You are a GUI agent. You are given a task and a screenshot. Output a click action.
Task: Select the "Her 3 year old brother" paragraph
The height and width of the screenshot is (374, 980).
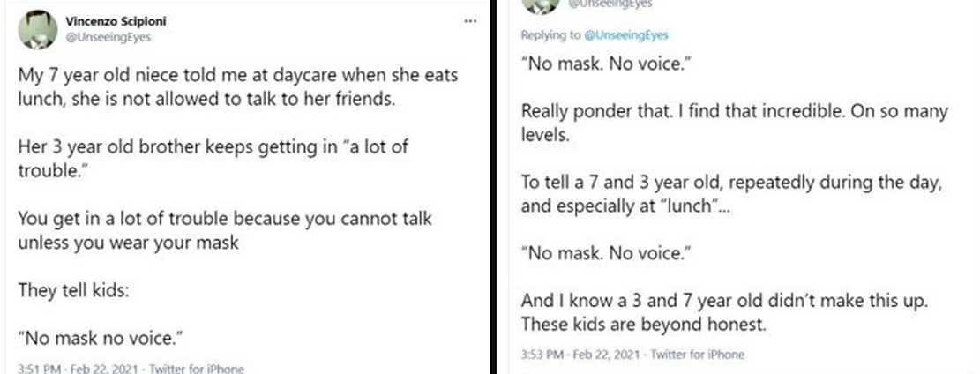213,157
